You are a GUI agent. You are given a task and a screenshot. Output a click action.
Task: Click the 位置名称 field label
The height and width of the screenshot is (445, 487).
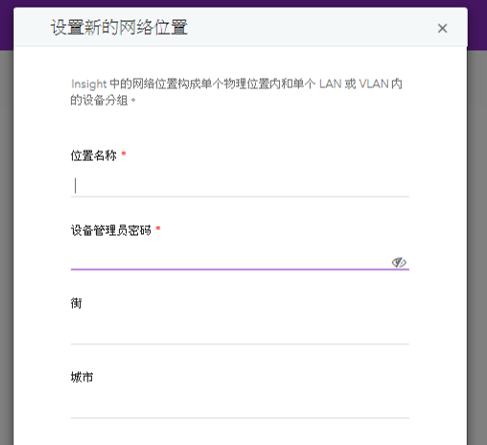point(94,155)
